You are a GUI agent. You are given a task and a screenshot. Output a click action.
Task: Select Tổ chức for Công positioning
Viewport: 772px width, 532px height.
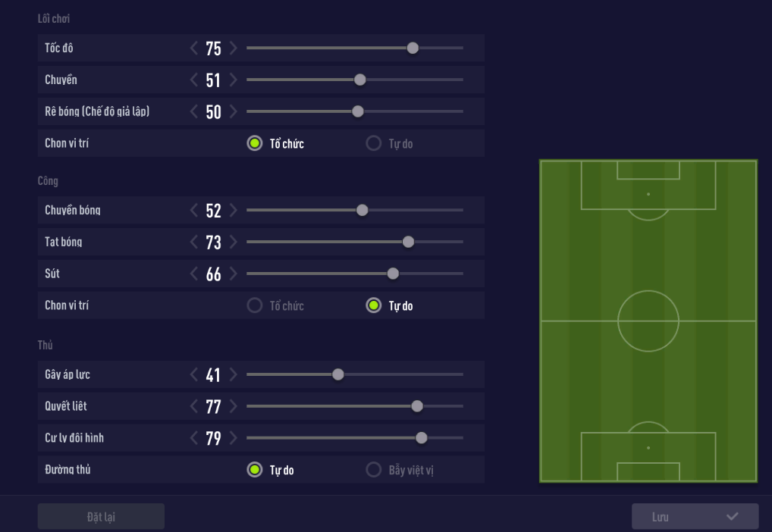pyautogui.click(x=255, y=305)
